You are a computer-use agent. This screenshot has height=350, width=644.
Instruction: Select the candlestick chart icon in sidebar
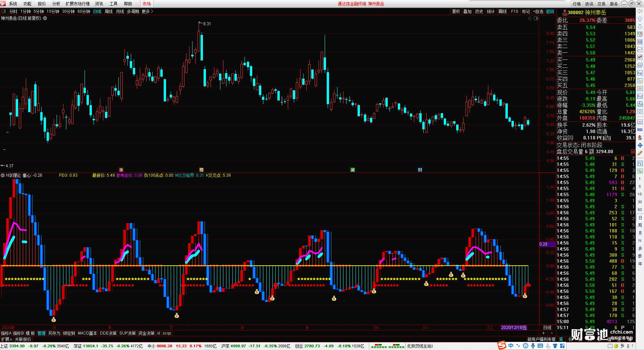pyautogui.click(x=640, y=57)
